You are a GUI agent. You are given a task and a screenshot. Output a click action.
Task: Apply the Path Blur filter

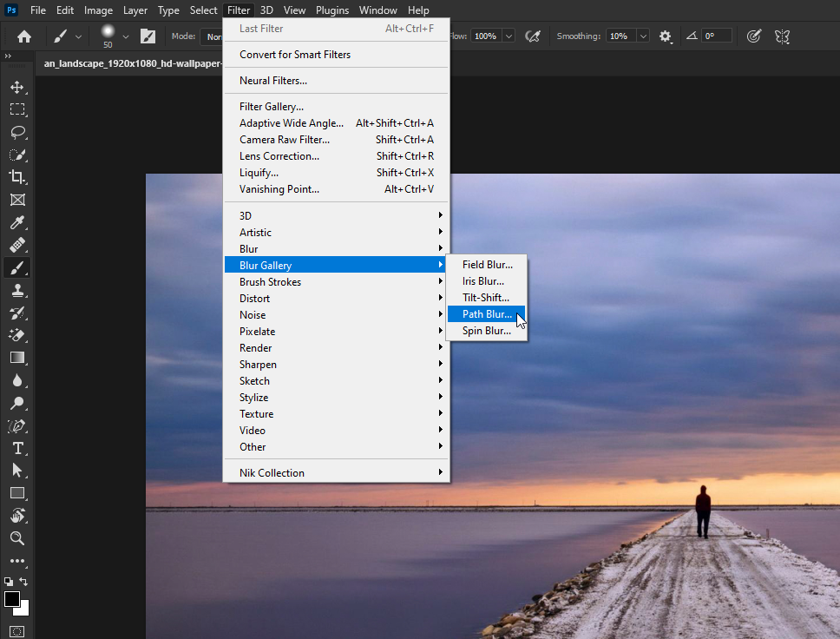(487, 313)
